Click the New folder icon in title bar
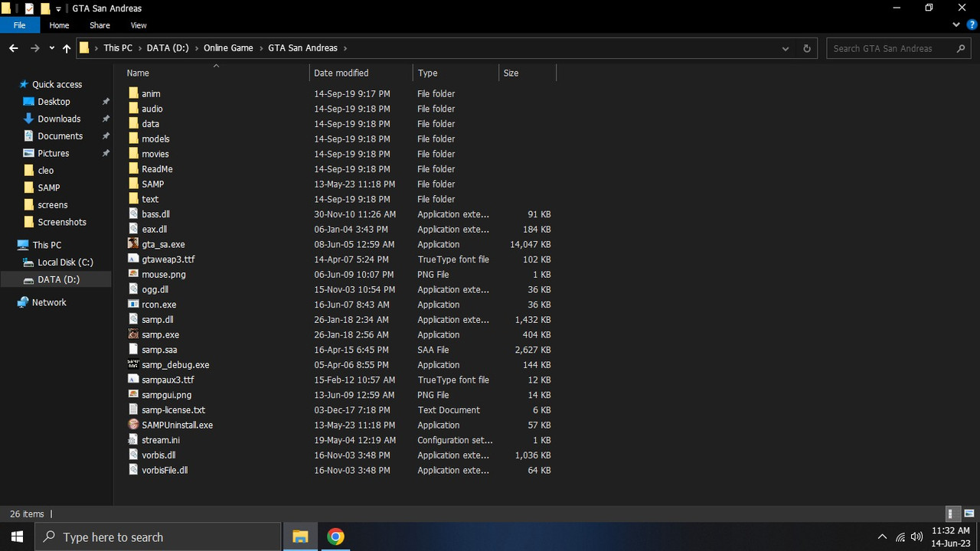This screenshot has height=551, width=980. (45, 8)
